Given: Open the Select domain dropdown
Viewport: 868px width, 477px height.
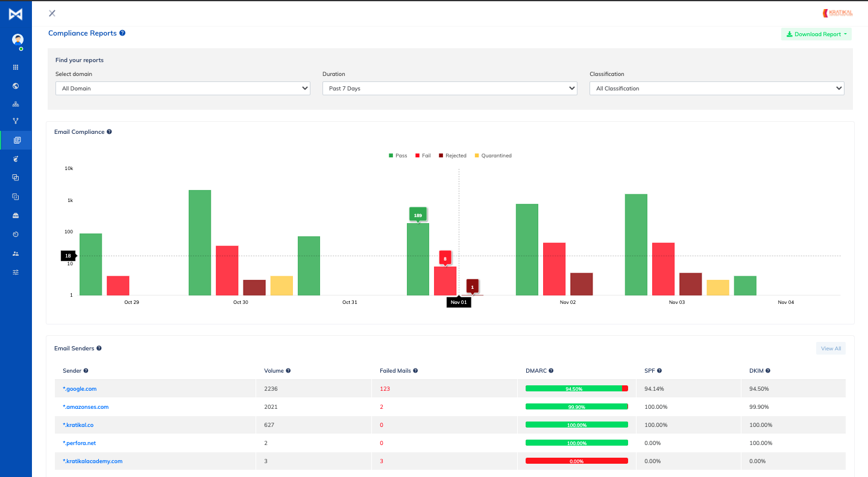Looking at the screenshot, I should coord(183,89).
